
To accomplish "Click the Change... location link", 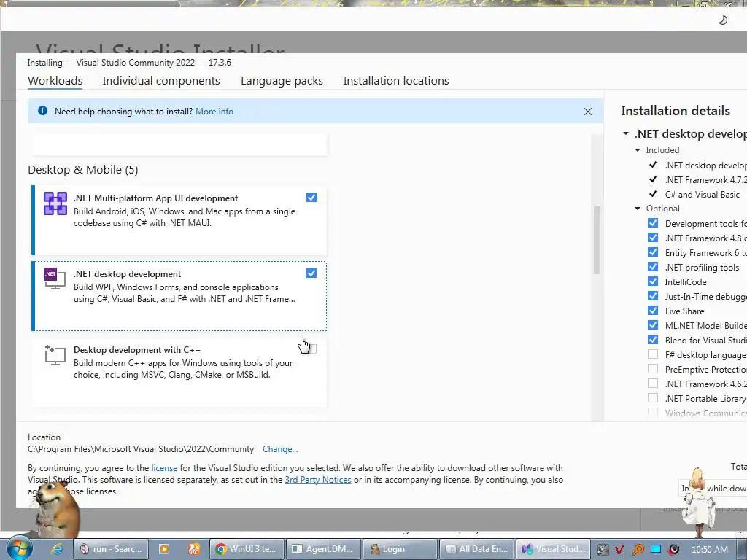I will click(x=280, y=449).
